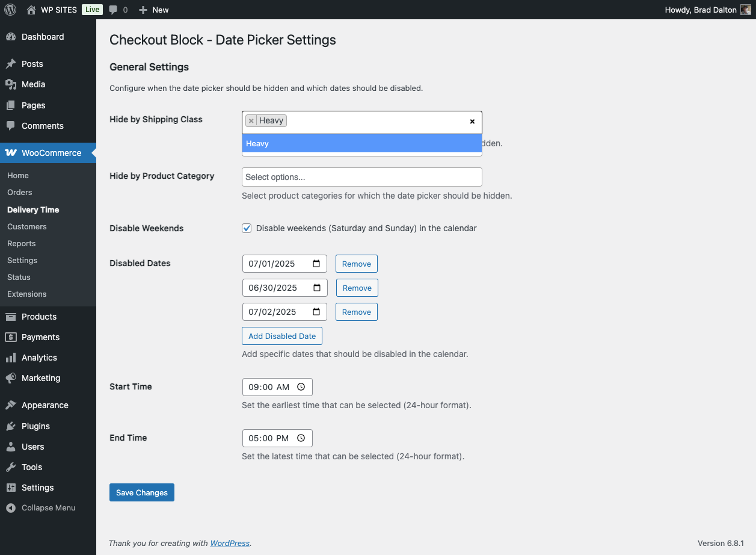756x555 pixels.
Task: Select Heavy option in shipping class dropdown
Action: [361, 143]
